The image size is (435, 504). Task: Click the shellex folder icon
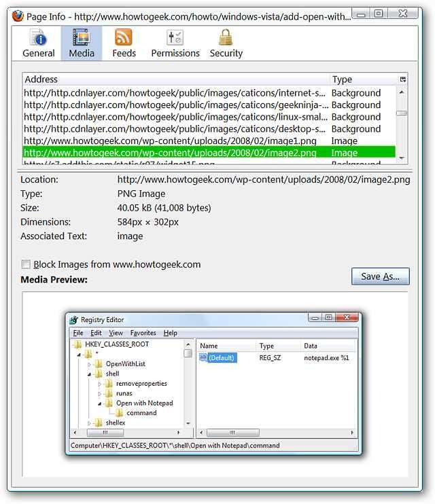[99, 422]
